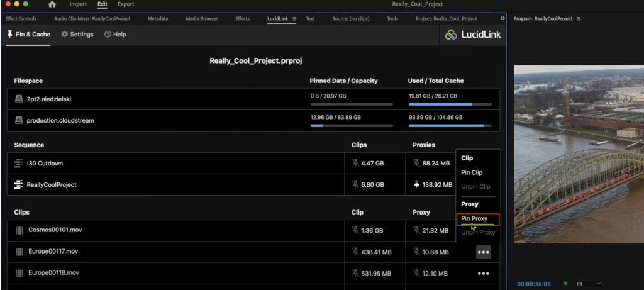
Task: Go to the Premiere Home screen icon
Action: pos(52,4)
